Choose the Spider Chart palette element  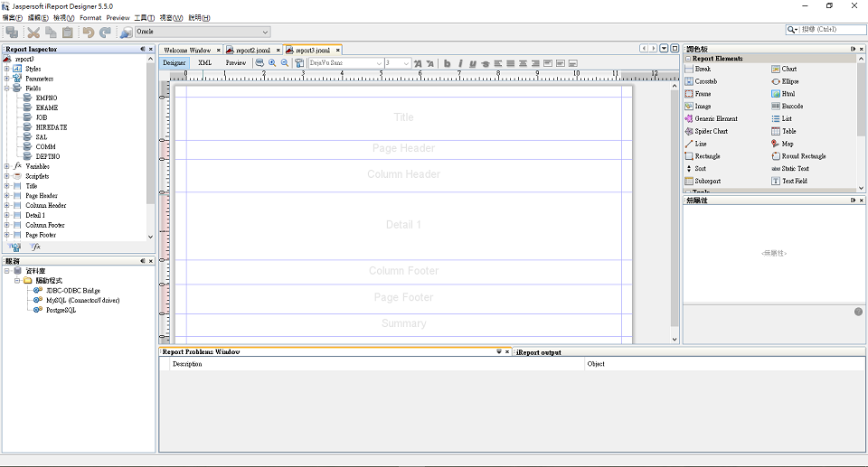pyautogui.click(x=710, y=131)
